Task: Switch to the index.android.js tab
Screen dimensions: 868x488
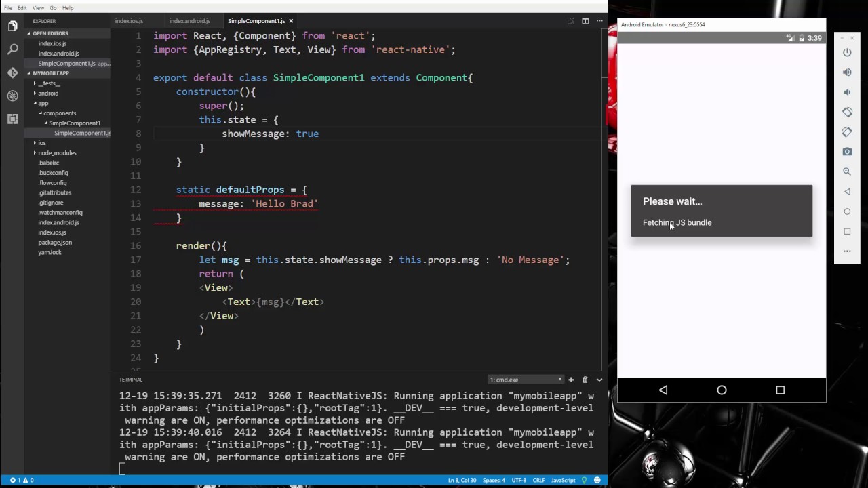Action: 189,21
